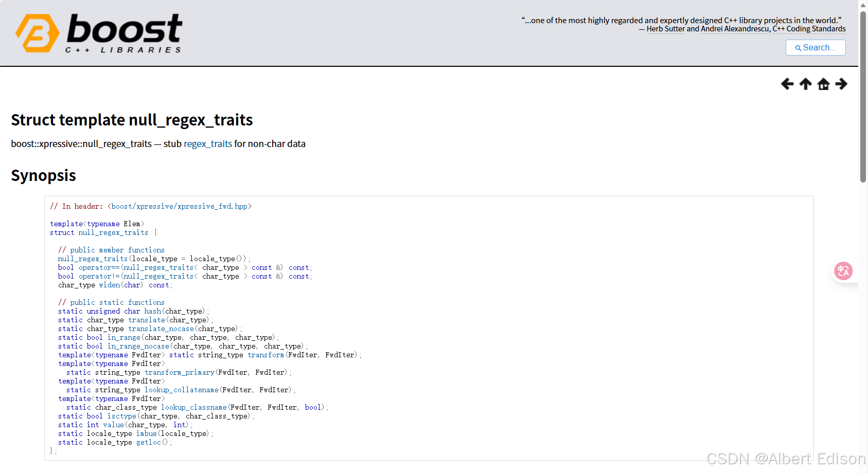The width and height of the screenshot is (868, 474).
Task: Open the widen function link
Action: 109,285
